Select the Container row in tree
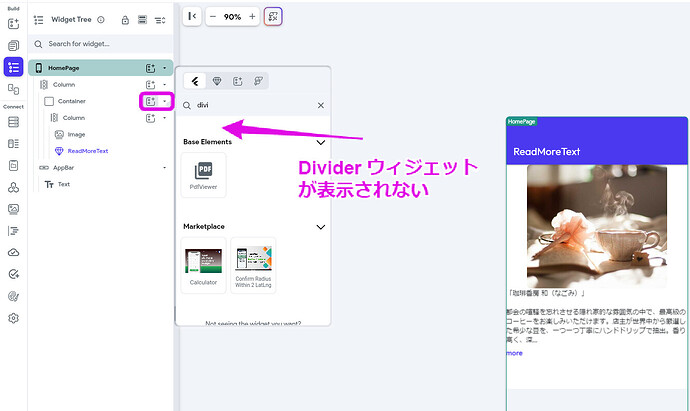Image resolution: width=690 pixels, height=411 pixels. 72,101
